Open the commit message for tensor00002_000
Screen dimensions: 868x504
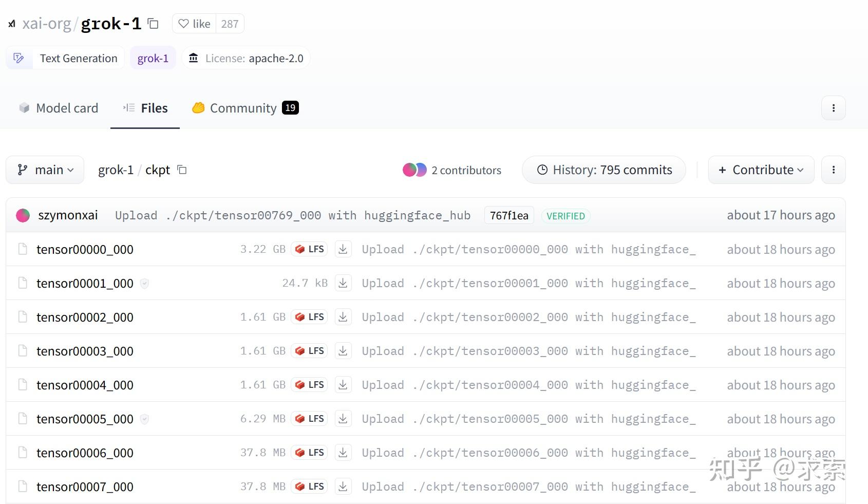pyautogui.click(x=529, y=317)
